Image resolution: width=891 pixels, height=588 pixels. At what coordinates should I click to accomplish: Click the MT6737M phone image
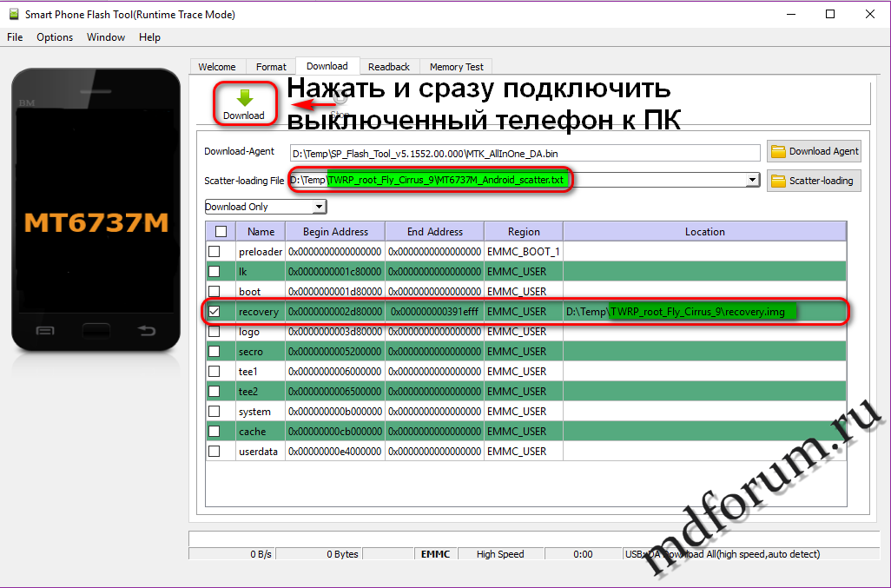pyautogui.click(x=96, y=210)
